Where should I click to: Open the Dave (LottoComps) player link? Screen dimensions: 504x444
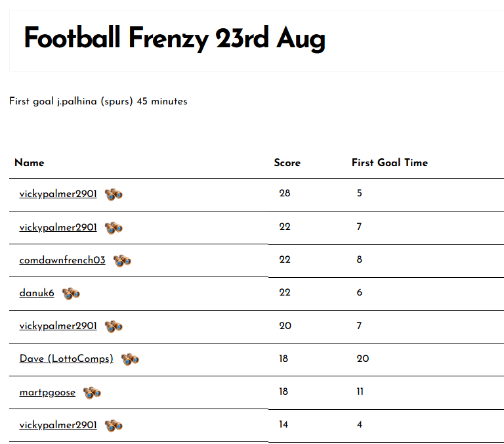[66, 359]
